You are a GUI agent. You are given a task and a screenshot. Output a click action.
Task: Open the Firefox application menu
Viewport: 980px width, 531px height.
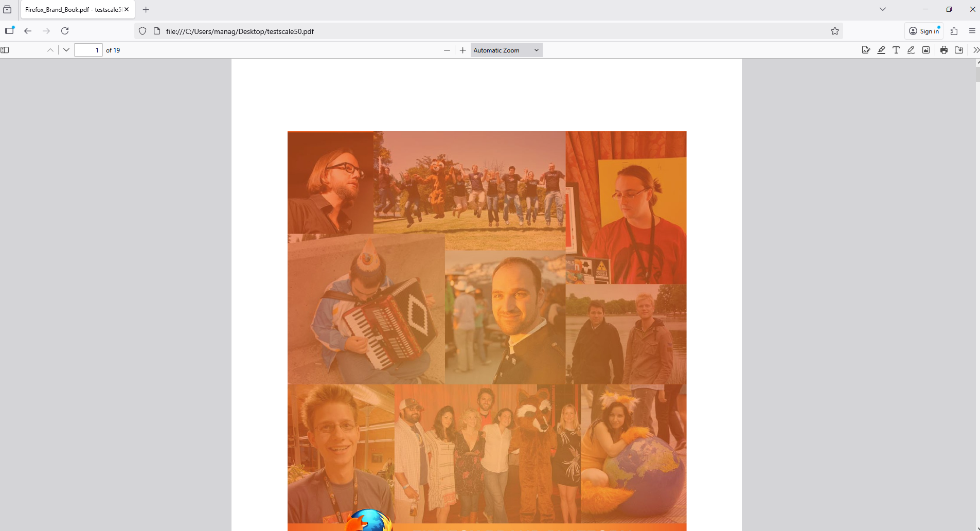(x=972, y=31)
